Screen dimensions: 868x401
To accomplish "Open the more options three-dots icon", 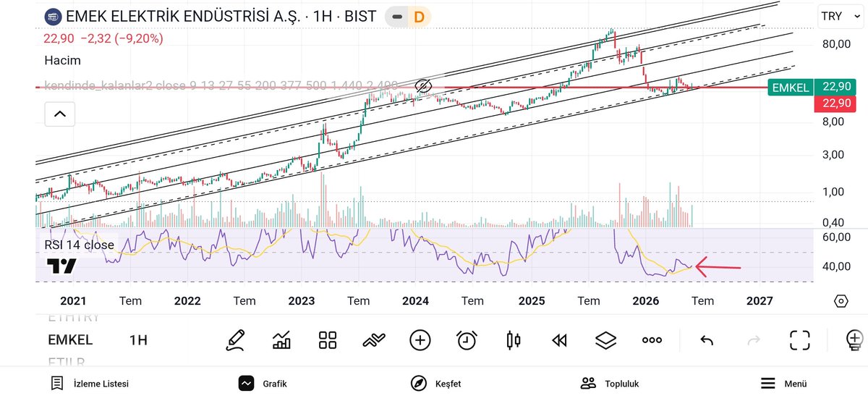I will [x=652, y=339].
